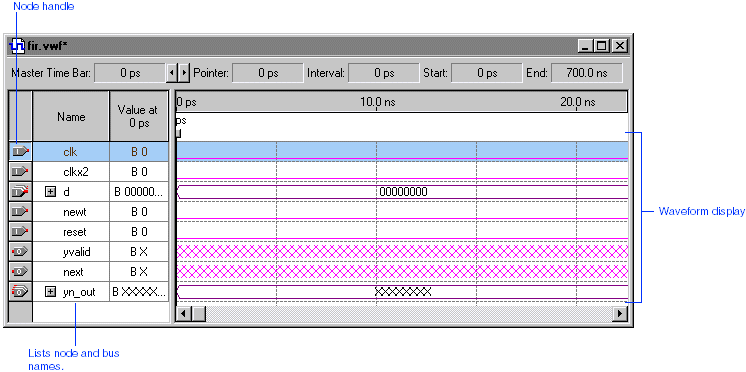746x372 pixels.
Task: Click the yn_out bus output handle icon
Action: pos(20,292)
